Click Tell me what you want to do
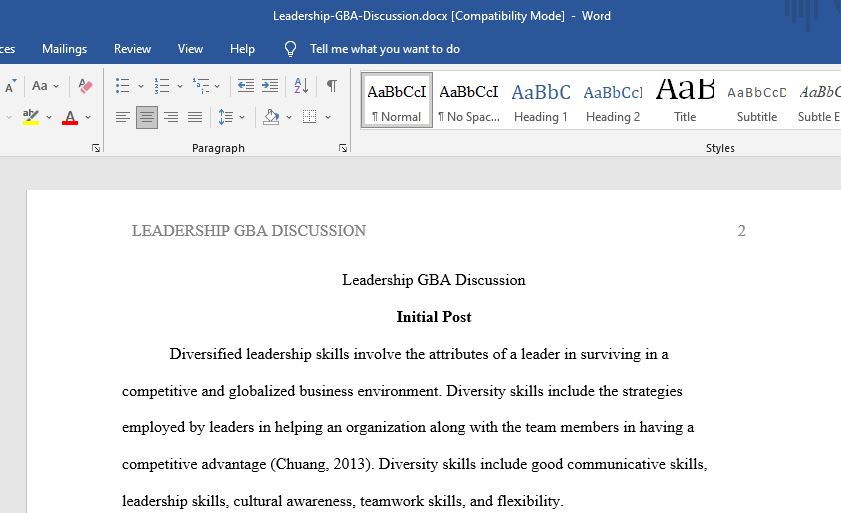 click(x=385, y=49)
